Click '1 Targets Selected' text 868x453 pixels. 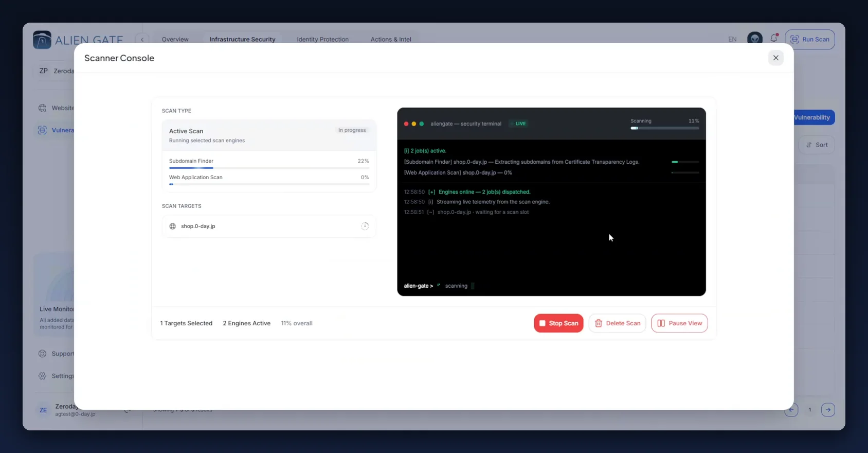pos(186,323)
